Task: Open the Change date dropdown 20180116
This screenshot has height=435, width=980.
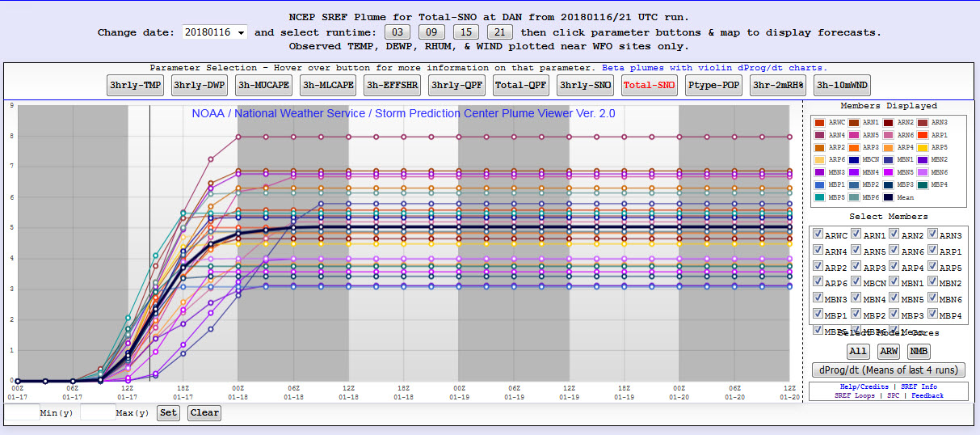Action: (x=216, y=33)
